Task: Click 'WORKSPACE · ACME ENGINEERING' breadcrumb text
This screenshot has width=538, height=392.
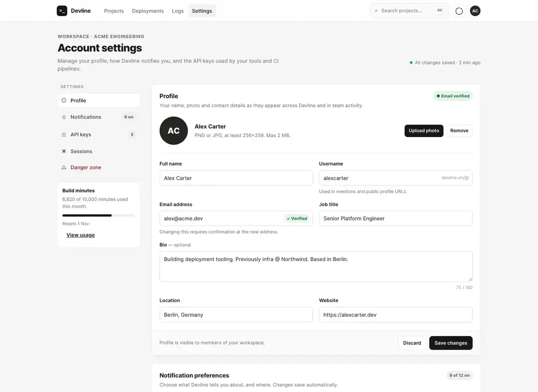Action: [x=101, y=36]
